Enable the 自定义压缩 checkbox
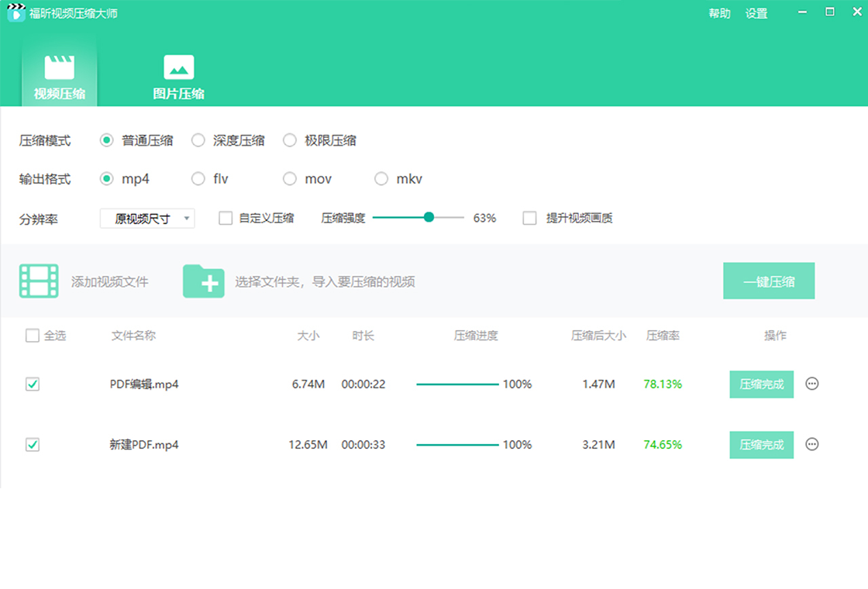 pyautogui.click(x=225, y=218)
